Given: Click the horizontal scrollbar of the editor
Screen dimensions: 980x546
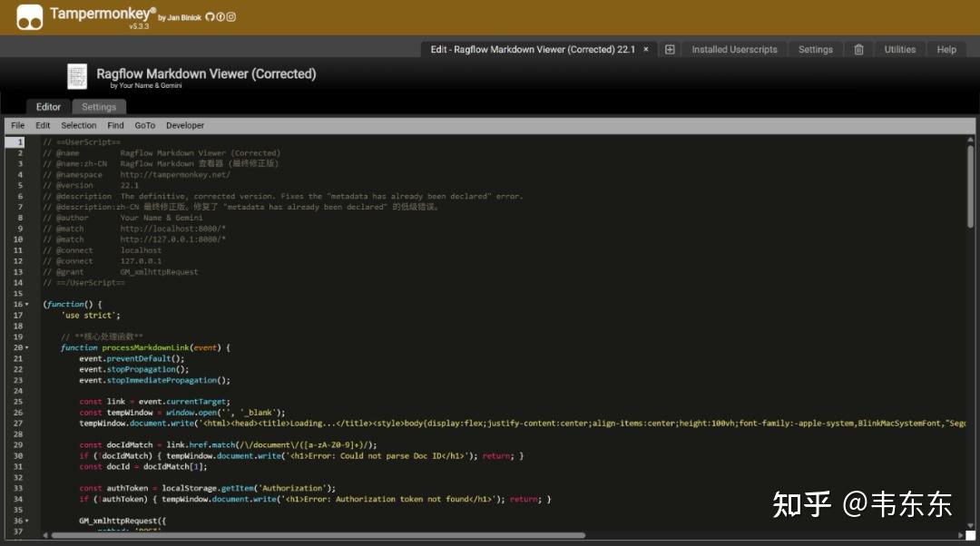Looking at the screenshot, I should pyautogui.click(x=318, y=535).
